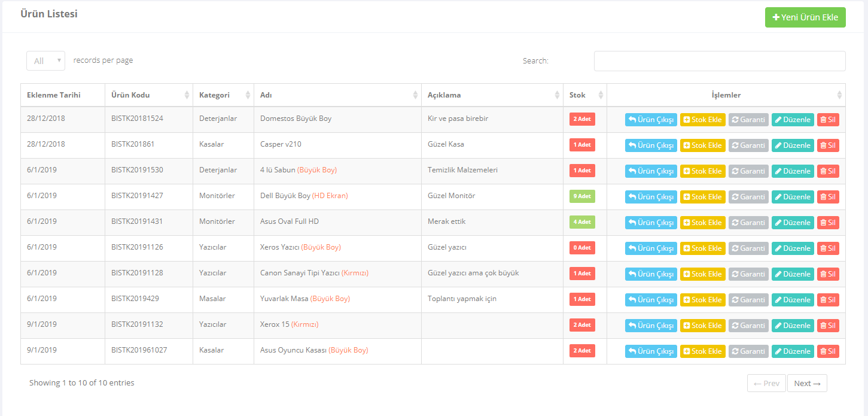Open Garanti for Domestos Büyük Boy
This screenshot has width=868, height=416.
(748, 120)
